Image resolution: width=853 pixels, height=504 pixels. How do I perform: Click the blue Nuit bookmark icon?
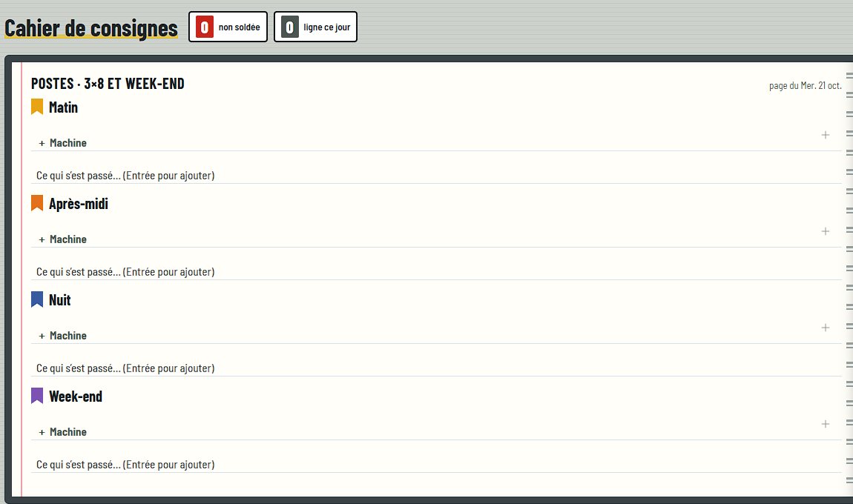coord(37,299)
